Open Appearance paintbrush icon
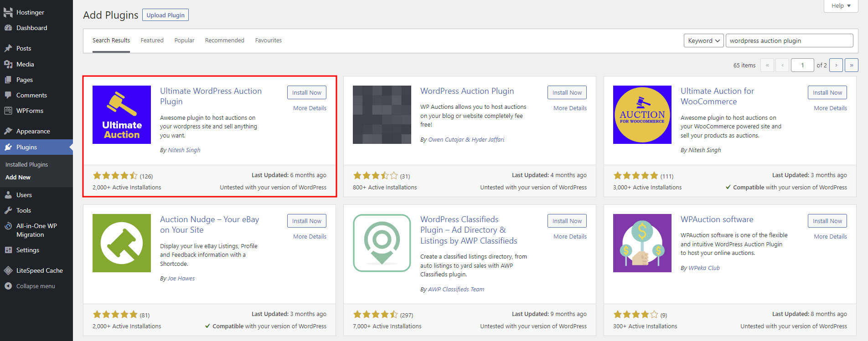The image size is (868, 341). pyautogui.click(x=8, y=131)
